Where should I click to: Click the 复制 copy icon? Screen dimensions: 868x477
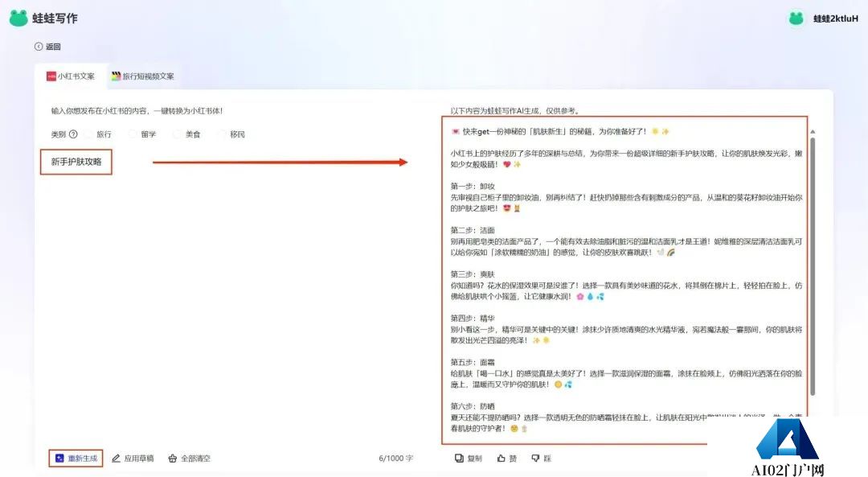(x=459, y=458)
